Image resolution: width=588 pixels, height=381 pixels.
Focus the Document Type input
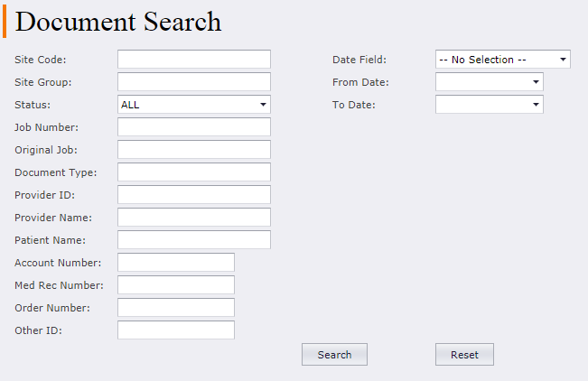pyautogui.click(x=194, y=172)
